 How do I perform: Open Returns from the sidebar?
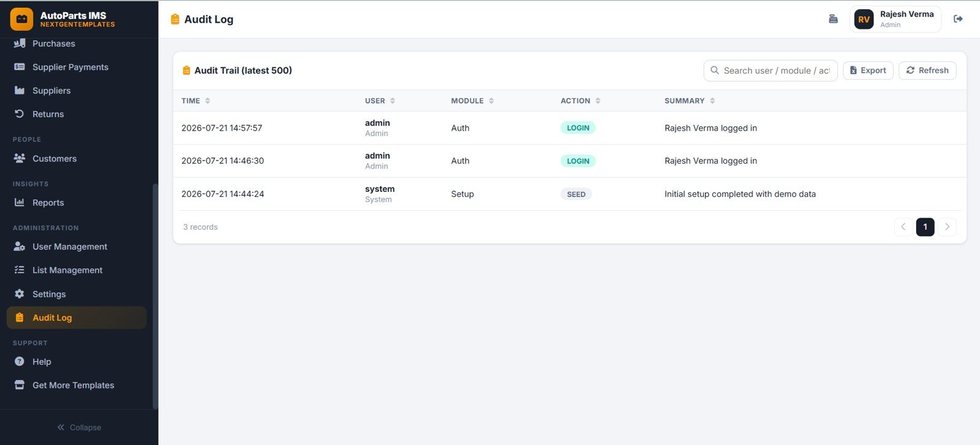[77, 114]
